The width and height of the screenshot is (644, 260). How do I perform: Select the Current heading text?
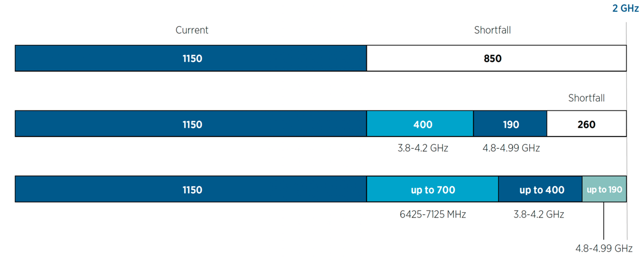[192, 30]
